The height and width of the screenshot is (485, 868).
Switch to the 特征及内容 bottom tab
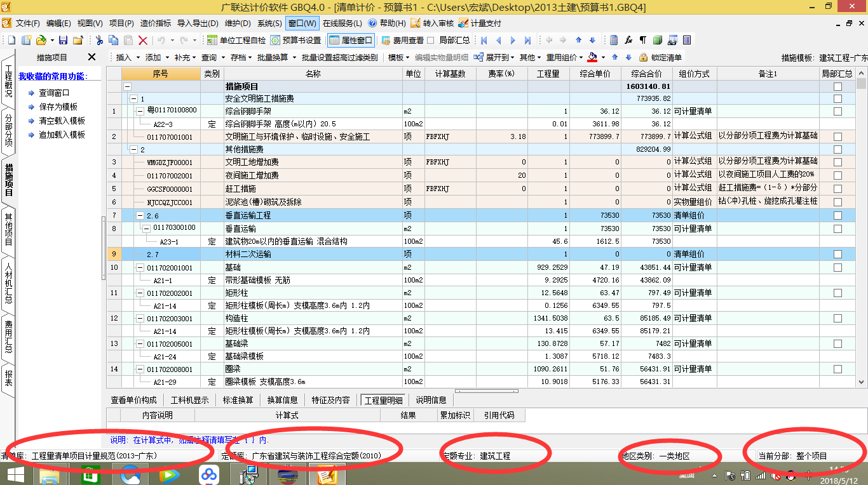(x=330, y=400)
